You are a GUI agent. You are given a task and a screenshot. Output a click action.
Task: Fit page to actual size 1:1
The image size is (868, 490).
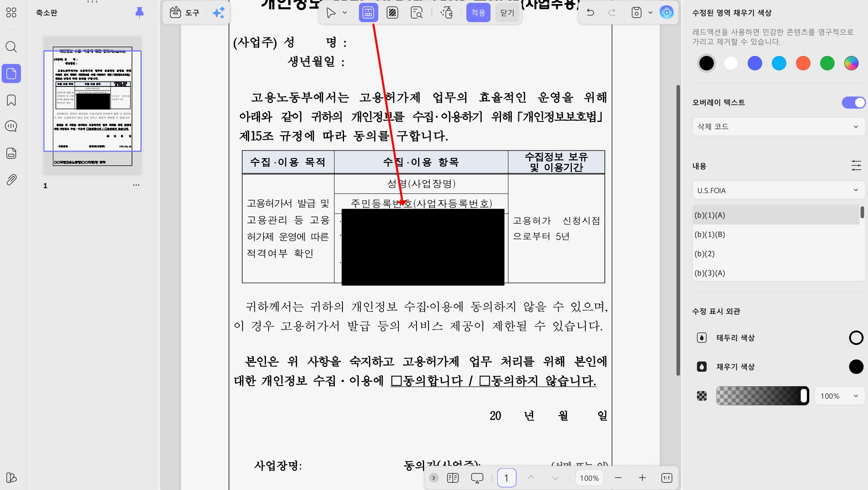pos(667,478)
